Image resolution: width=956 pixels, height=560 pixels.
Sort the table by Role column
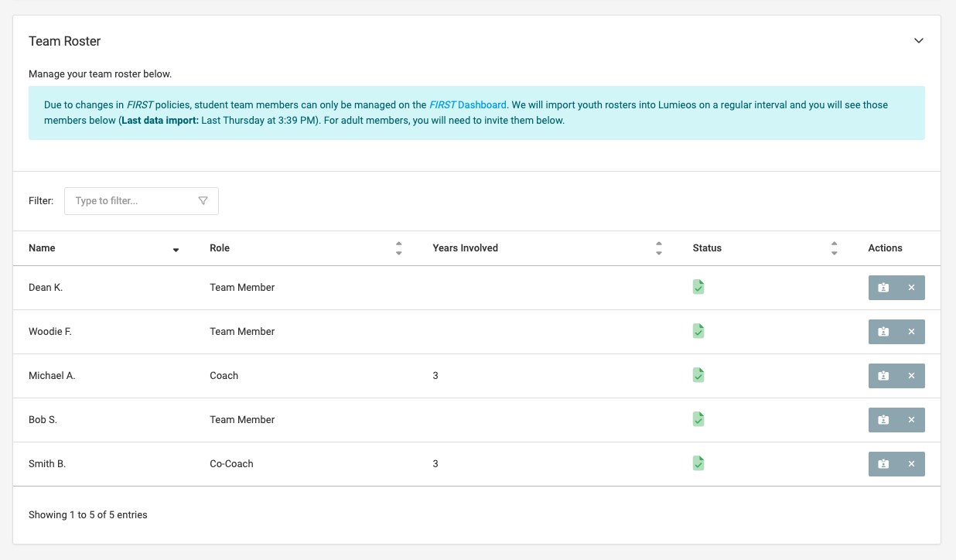click(x=398, y=248)
